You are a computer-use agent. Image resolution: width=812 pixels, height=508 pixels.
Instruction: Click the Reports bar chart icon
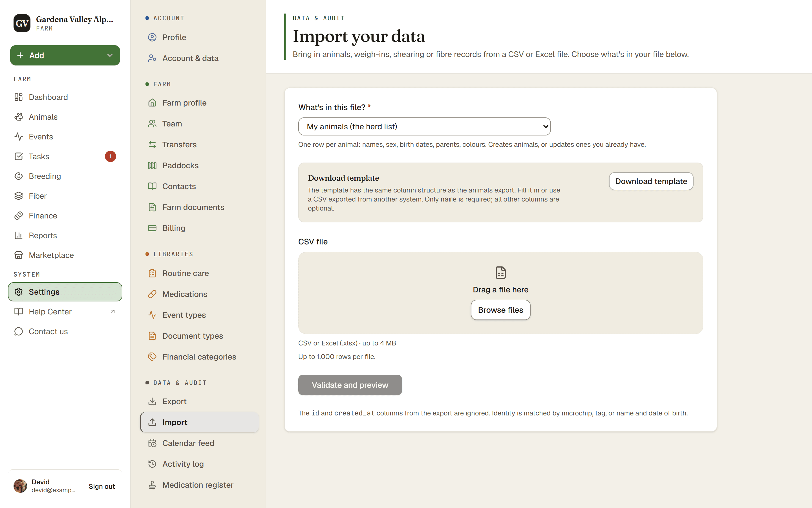click(x=18, y=236)
